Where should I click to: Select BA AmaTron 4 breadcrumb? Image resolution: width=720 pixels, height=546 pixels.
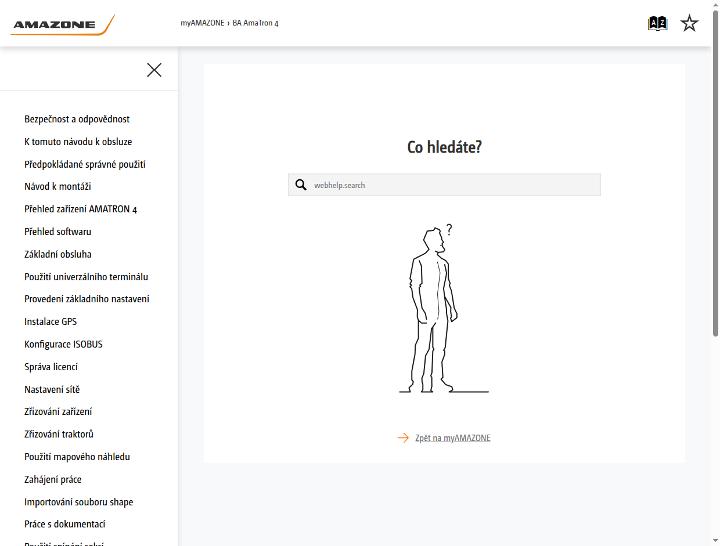pos(255,23)
